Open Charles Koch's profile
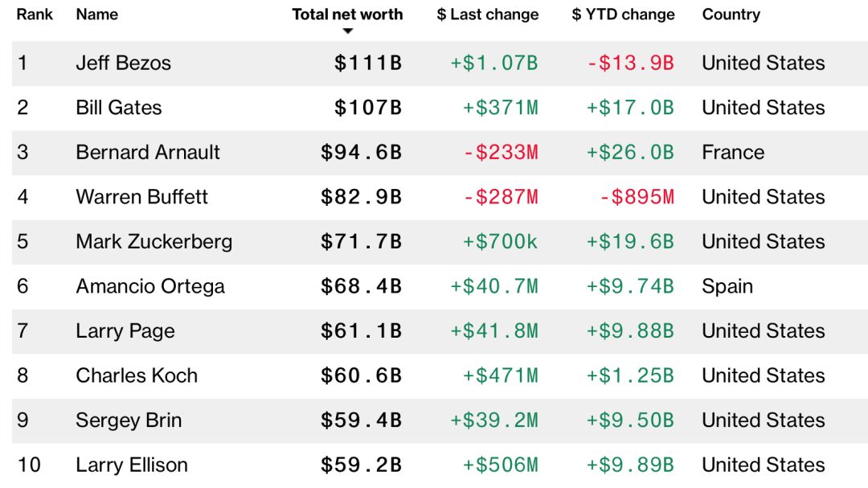Viewport: 868px width, 488px height. tap(137, 375)
